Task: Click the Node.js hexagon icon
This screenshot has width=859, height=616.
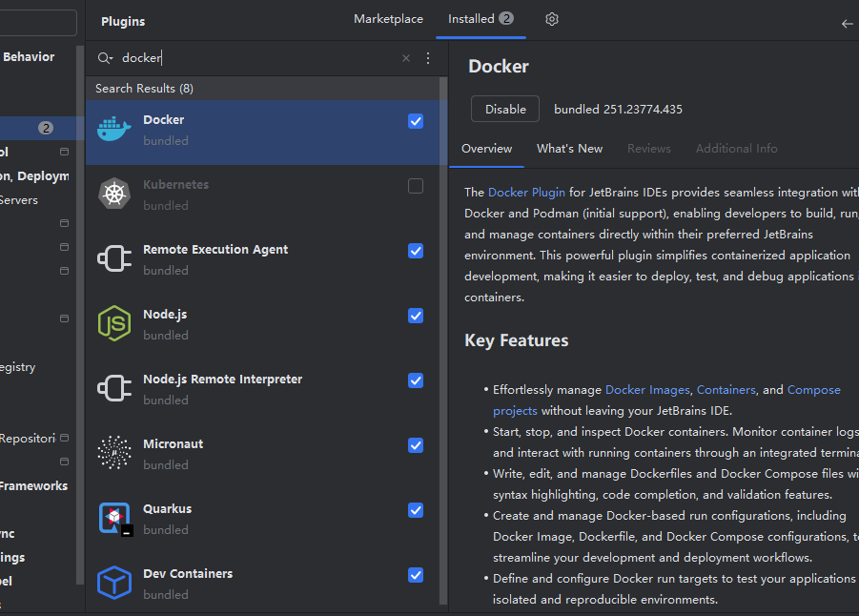Action: [x=114, y=323]
